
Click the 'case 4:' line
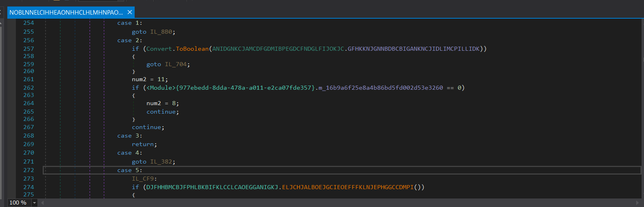pos(130,153)
